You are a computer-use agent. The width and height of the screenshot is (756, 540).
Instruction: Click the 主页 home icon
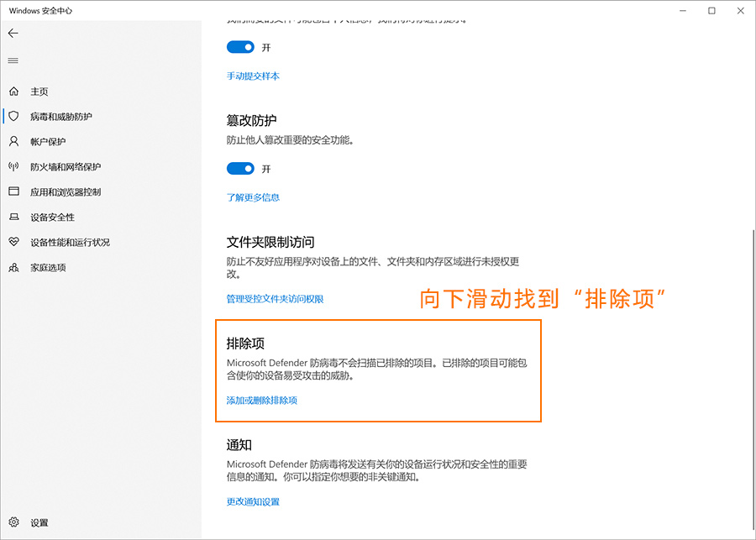tap(13, 92)
